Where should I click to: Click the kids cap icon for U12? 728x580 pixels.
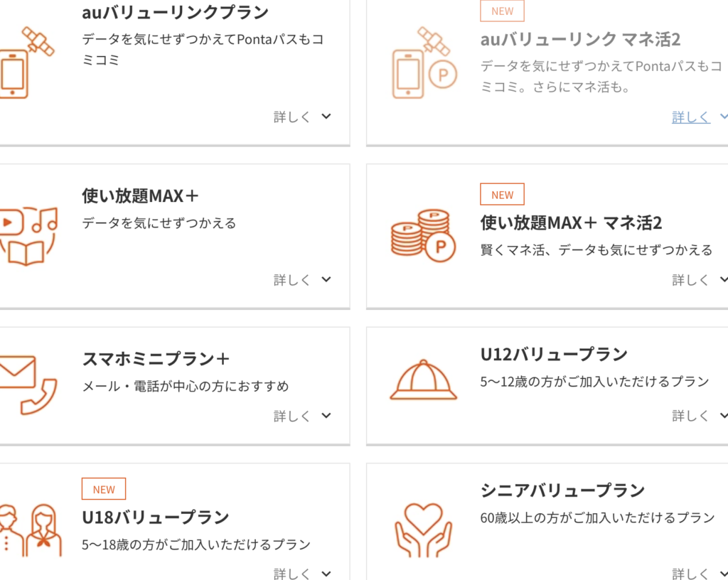coord(423,380)
